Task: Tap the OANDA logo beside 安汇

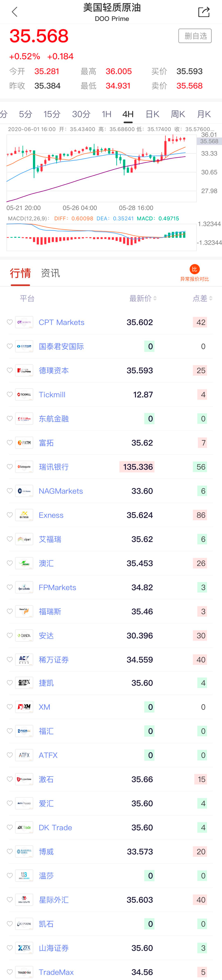Action: [24, 636]
